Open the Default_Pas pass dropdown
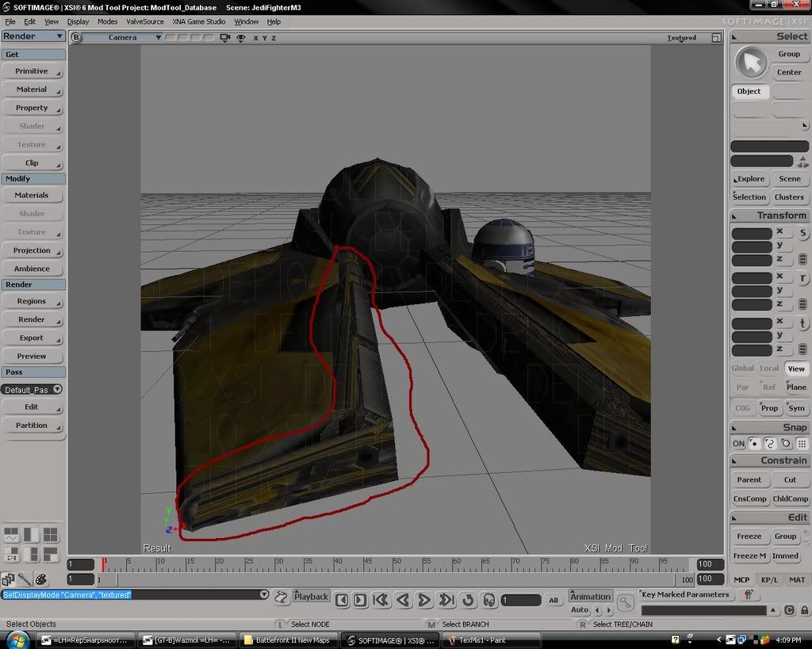Viewport: 812px width, 649px height. click(x=32, y=390)
